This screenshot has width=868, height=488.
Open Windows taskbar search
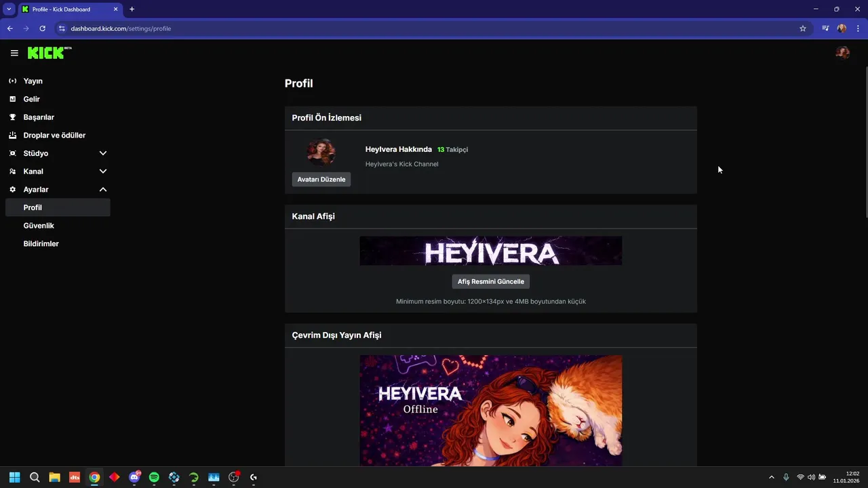[35, 477]
